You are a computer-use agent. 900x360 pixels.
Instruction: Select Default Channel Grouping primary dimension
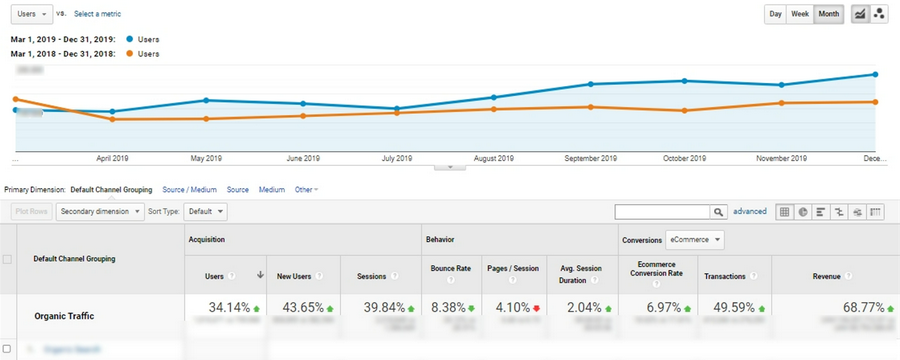111,189
